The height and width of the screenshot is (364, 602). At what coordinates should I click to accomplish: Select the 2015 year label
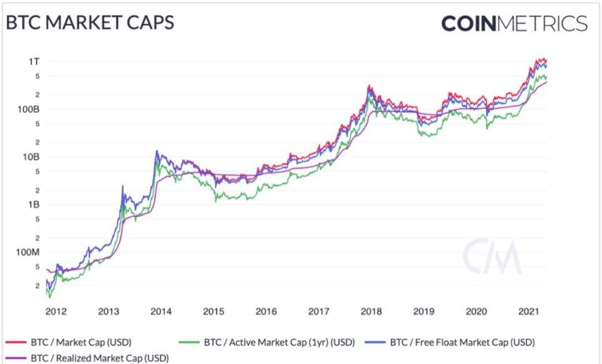(x=214, y=311)
